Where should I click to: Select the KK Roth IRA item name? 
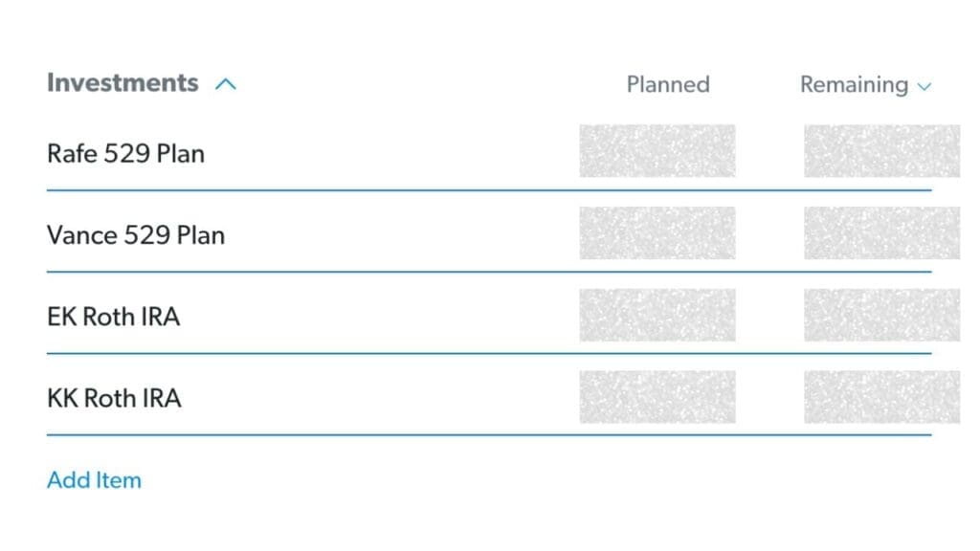114,398
